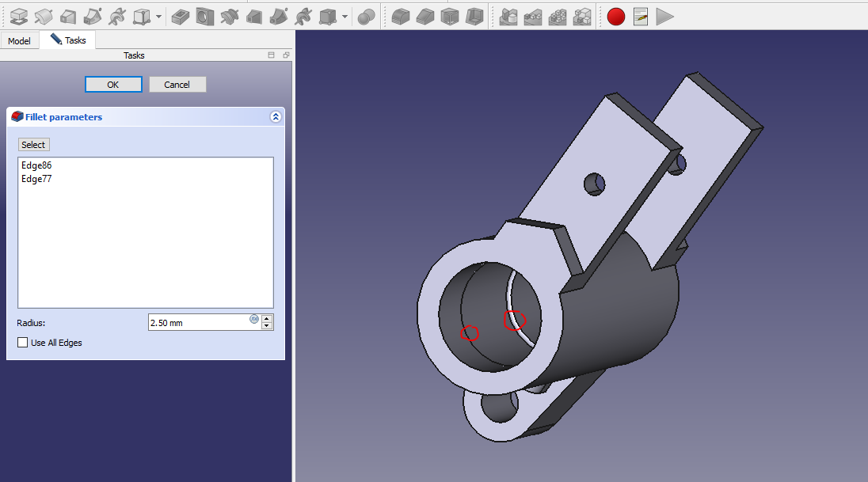This screenshot has width=868, height=482.
Task: Click the Pad tool icon
Action: coord(19,16)
